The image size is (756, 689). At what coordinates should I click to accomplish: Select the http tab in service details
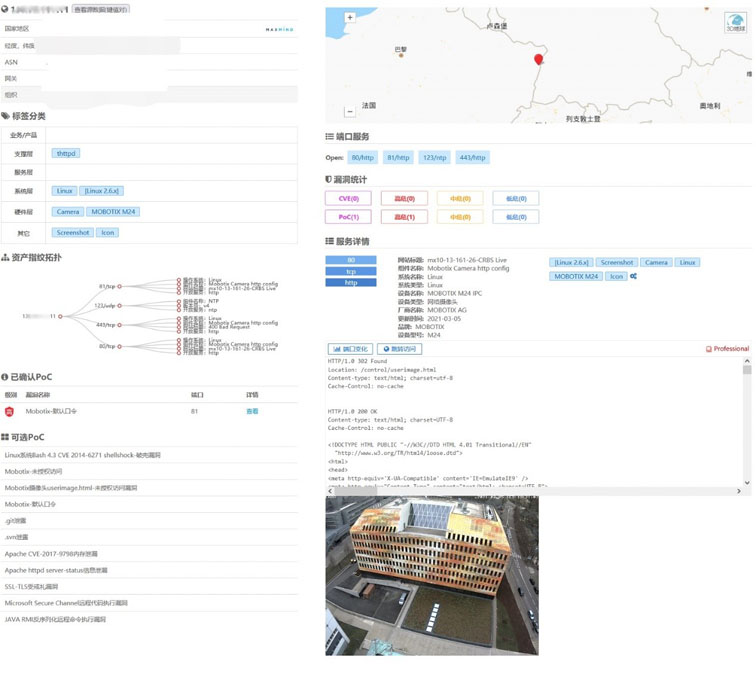[x=351, y=283]
